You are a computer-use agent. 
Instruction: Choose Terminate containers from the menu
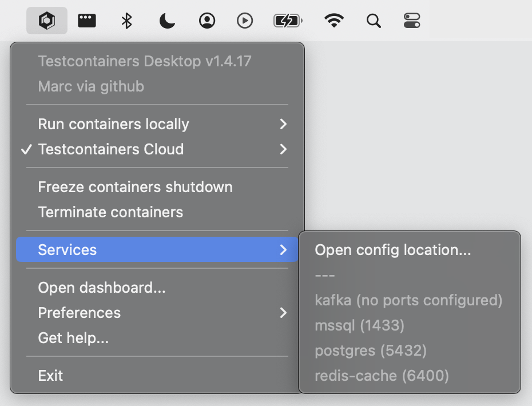(x=110, y=212)
